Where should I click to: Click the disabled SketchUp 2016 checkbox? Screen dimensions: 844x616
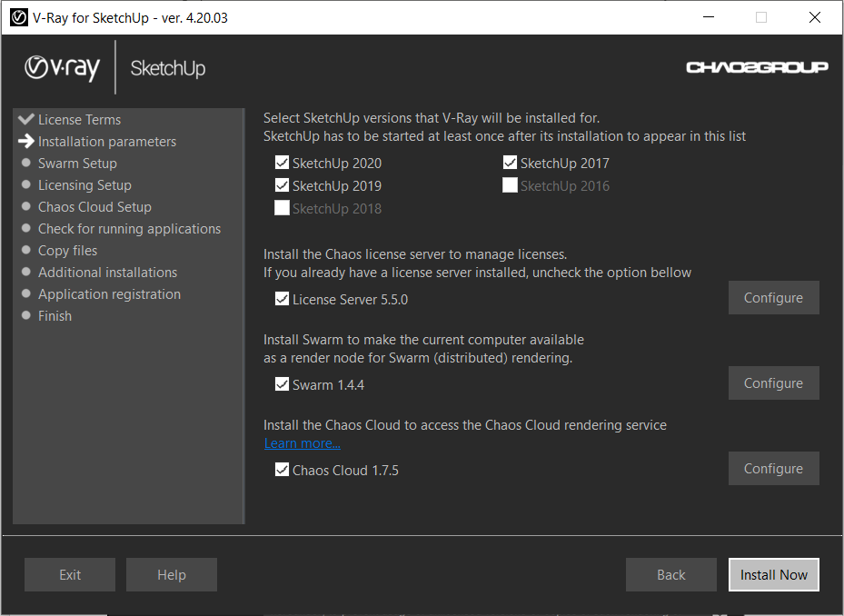[x=510, y=185]
